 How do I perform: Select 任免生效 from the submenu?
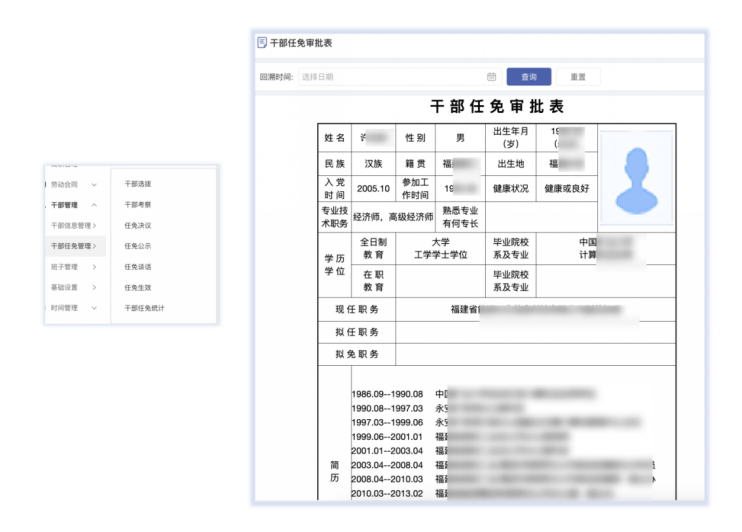pyautogui.click(x=137, y=287)
